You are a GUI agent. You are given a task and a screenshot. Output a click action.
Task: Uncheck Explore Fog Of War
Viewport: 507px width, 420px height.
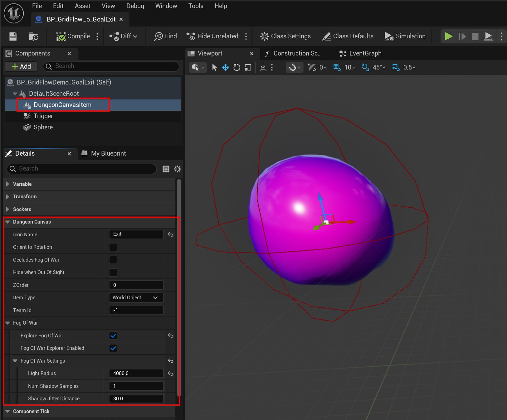[x=113, y=336]
